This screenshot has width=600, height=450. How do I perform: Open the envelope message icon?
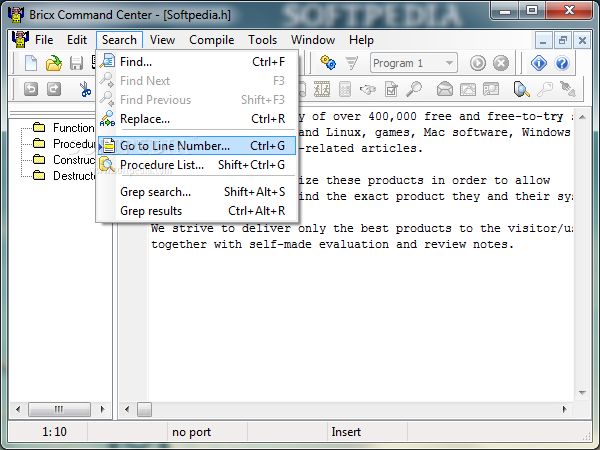(445, 89)
